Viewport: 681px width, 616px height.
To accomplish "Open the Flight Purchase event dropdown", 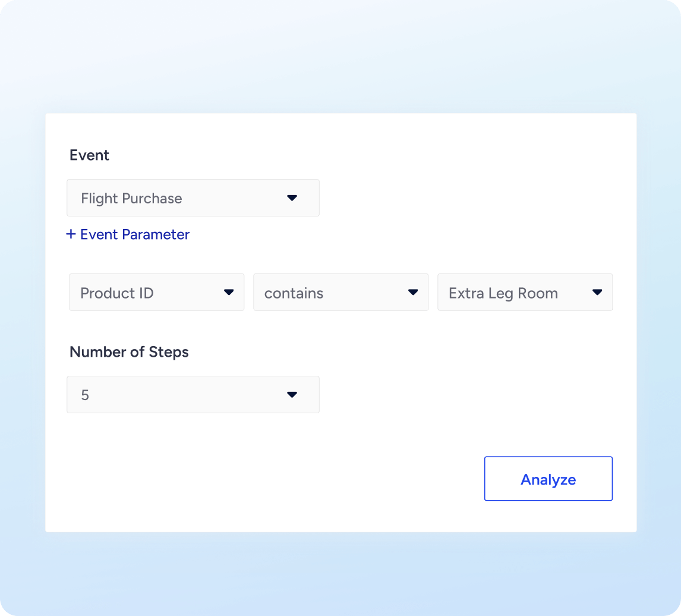I will 193,198.
